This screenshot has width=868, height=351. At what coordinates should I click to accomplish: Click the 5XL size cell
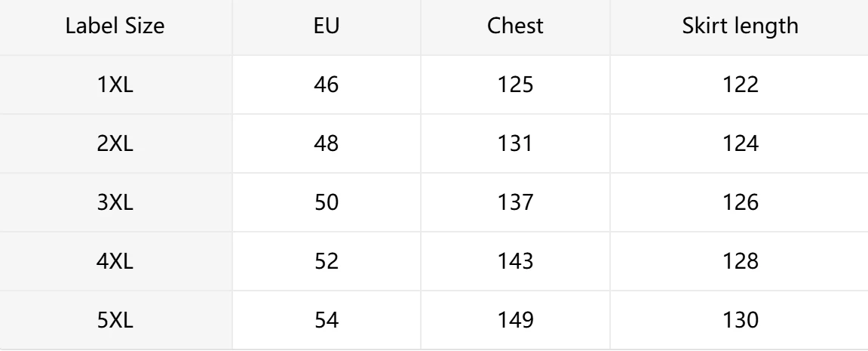pos(115,320)
